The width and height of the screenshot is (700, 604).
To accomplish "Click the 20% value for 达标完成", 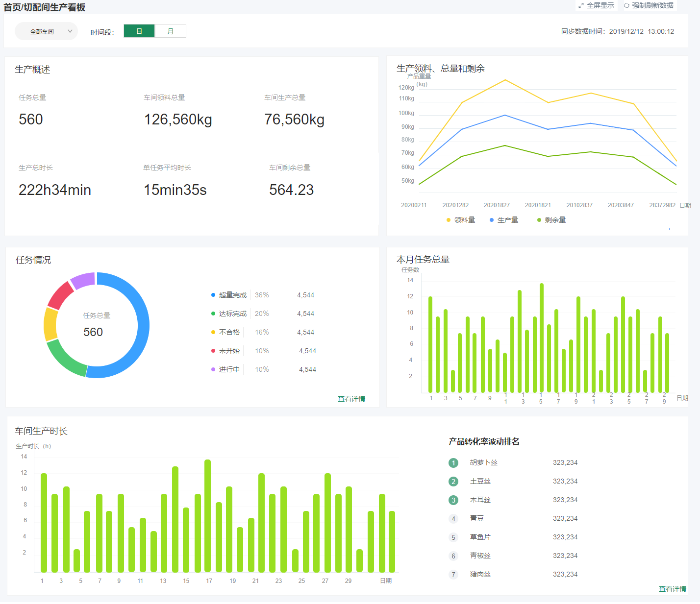I will [x=262, y=314].
